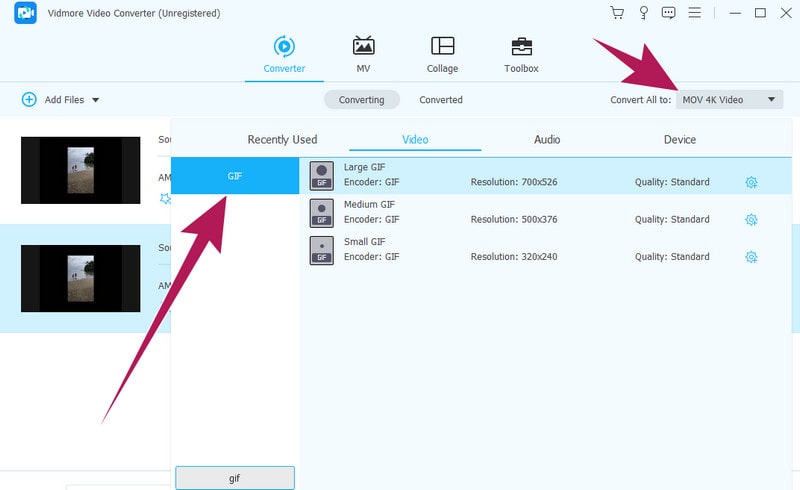Select GIF in the format sidebar

pos(235,176)
